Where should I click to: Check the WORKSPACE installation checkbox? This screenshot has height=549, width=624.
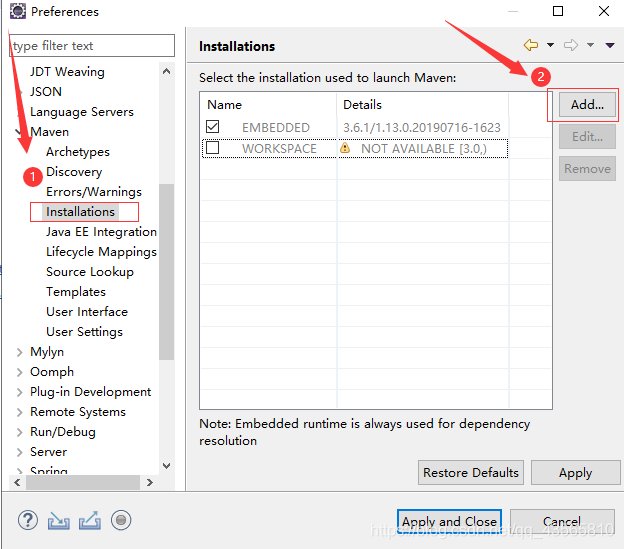click(x=213, y=148)
